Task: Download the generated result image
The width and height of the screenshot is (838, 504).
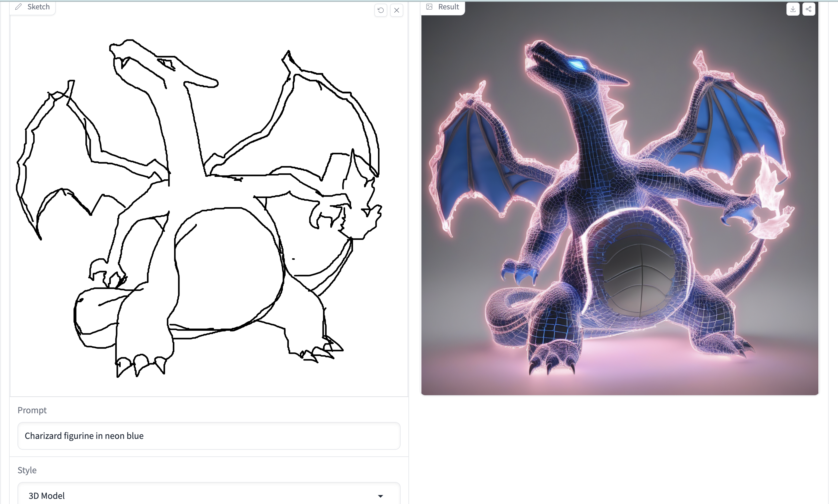Action: (x=792, y=9)
